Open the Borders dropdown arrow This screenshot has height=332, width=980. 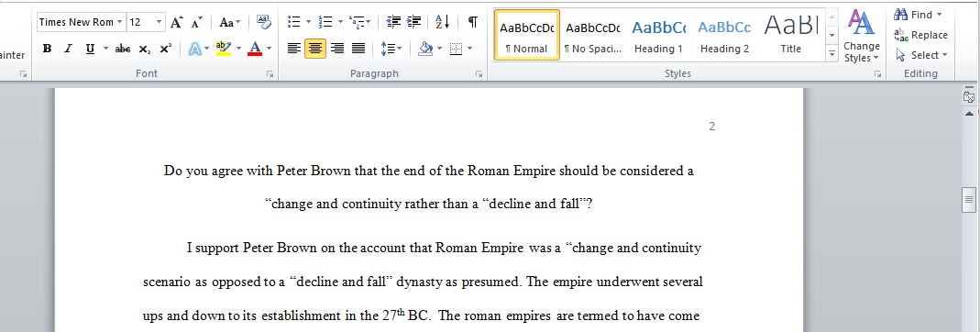pos(469,48)
